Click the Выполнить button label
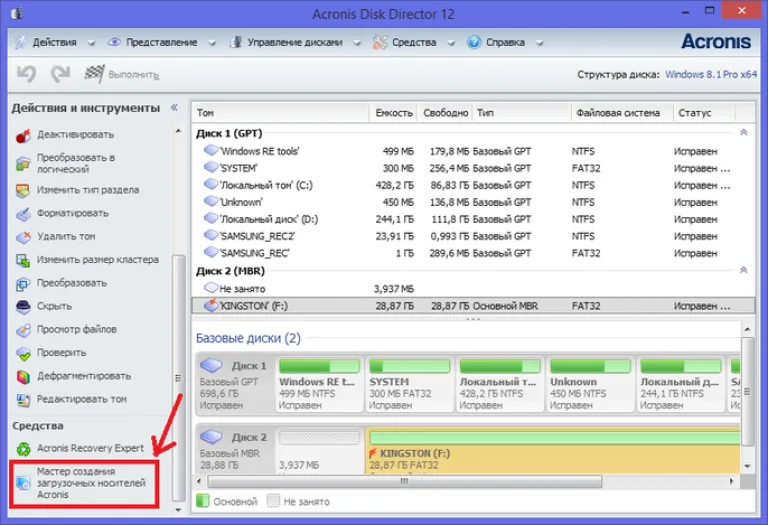The width and height of the screenshot is (768, 525). 134,75
